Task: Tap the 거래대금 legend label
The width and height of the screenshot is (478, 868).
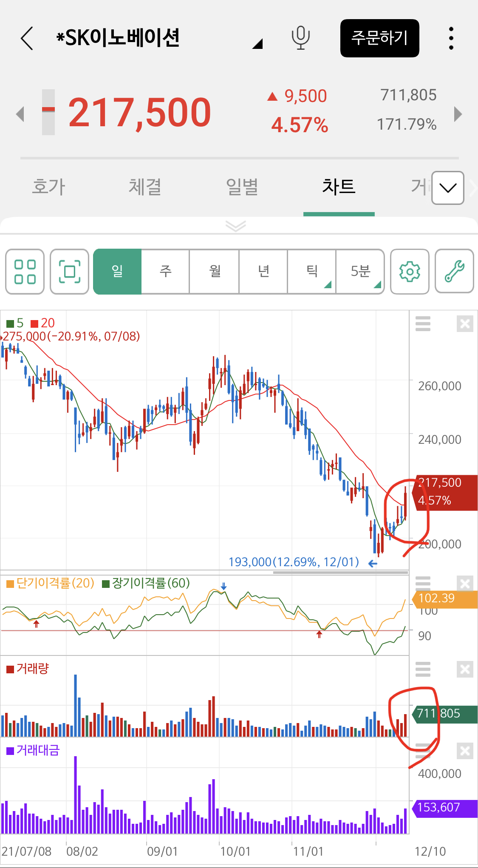Action: (x=33, y=750)
